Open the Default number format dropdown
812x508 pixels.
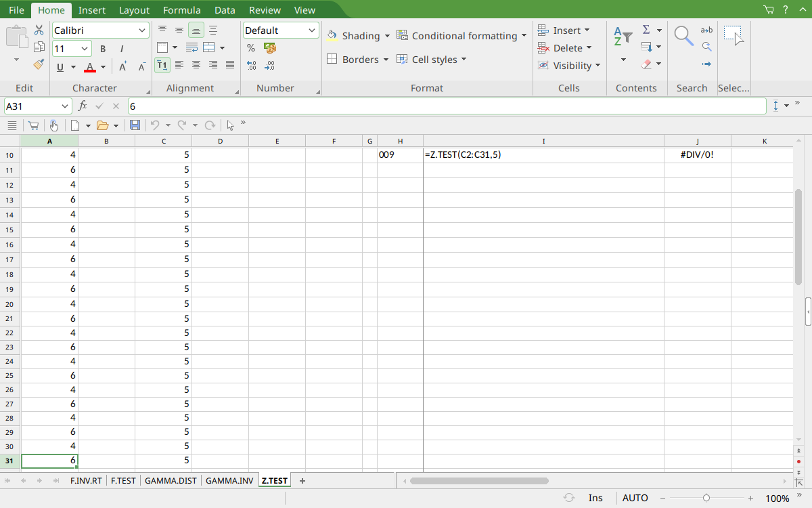click(x=312, y=30)
